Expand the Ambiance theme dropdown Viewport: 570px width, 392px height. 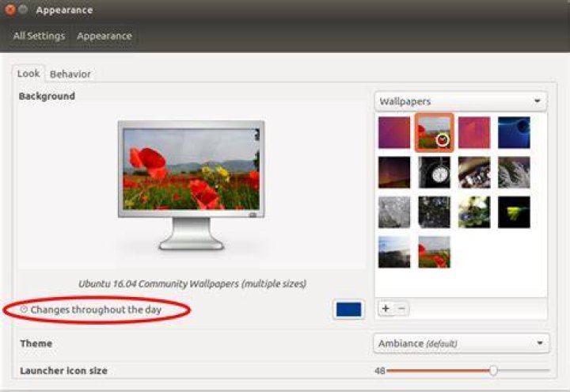pyautogui.click(x=462, y=343)
